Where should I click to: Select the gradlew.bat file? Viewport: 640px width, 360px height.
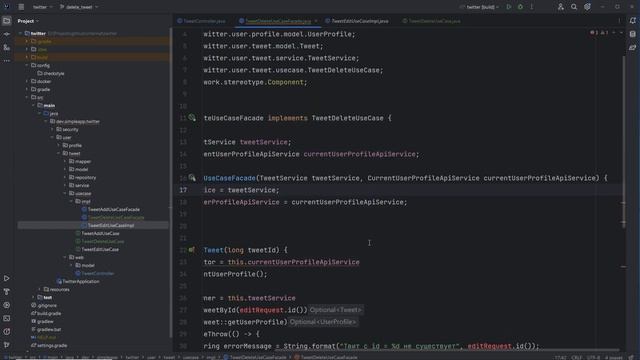click(46, 329)
